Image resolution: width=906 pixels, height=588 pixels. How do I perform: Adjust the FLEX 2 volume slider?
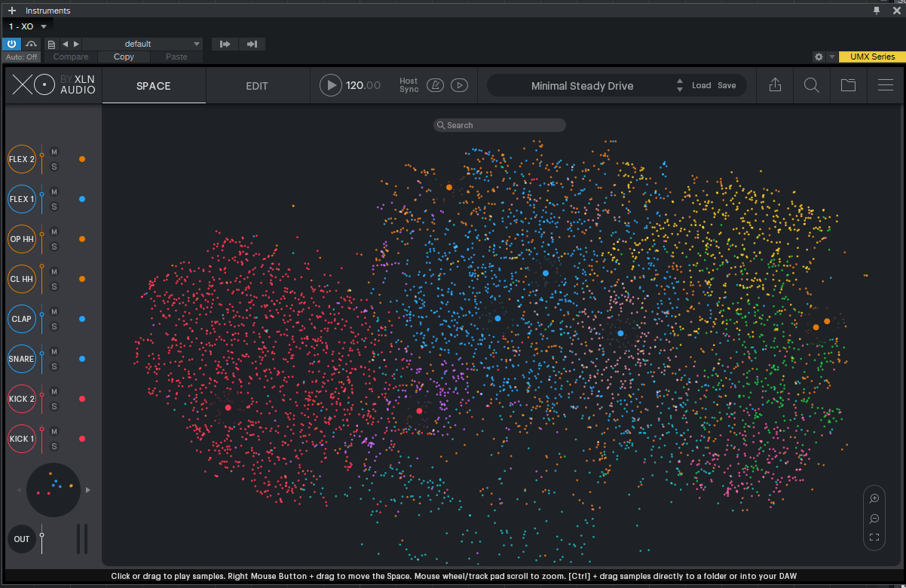(x=42, y=159)
